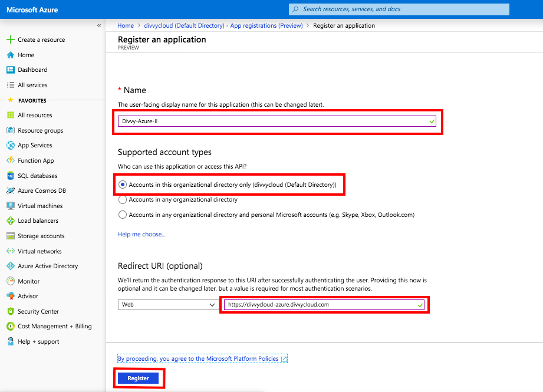Click the Security Center shield icon

[x=11, y=311]
